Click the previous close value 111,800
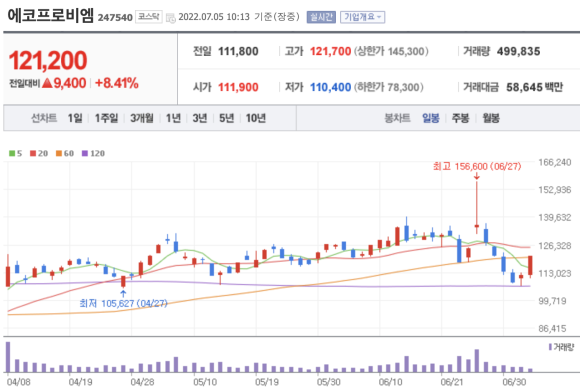Image resolution: width=580 pixels, height=392 pixels. coord(238,51)
